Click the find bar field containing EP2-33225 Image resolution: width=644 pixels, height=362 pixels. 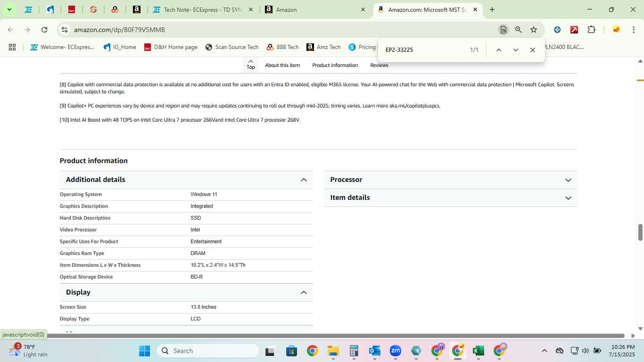tap(424, 50)
